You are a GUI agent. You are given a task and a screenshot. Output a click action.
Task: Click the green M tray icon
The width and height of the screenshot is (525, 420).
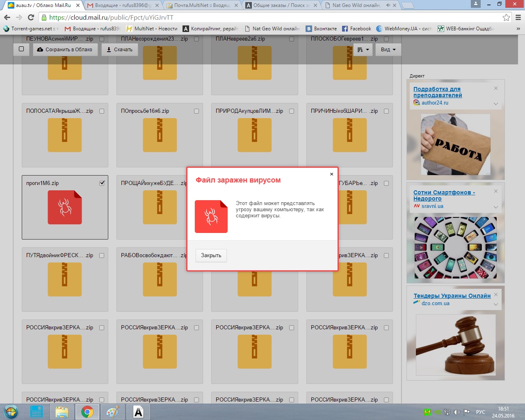[x=427, y=412]
